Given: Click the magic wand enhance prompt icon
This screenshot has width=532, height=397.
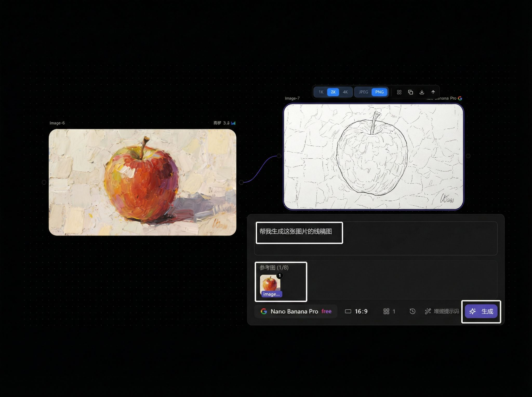Looking at the screenshot, I should click(x=428, y=311).
